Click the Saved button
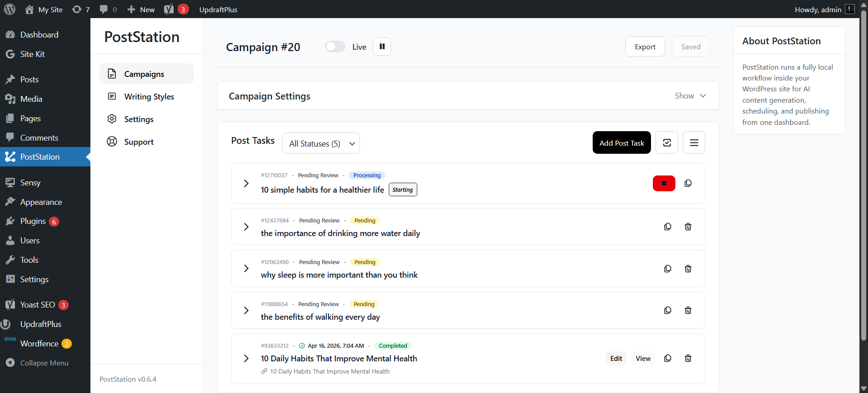The height and width of the screenshot is (393, 868). 691,47
